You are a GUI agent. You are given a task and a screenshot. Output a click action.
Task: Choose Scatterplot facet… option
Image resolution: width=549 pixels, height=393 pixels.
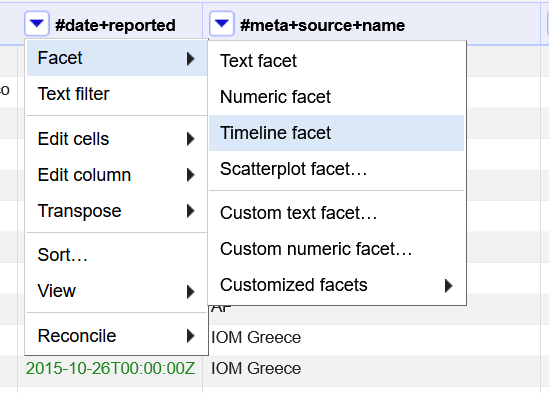click(336, 169)
